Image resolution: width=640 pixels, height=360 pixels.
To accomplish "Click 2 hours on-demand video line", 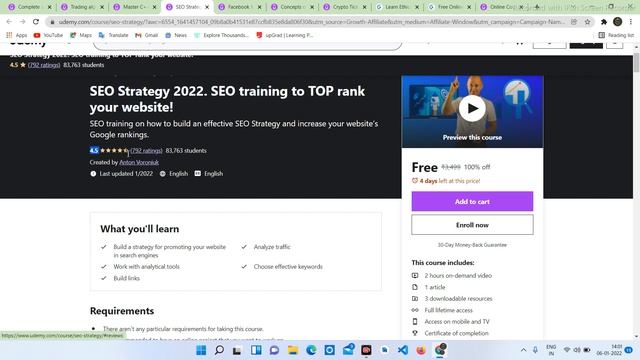I will (x=458, y=276).
